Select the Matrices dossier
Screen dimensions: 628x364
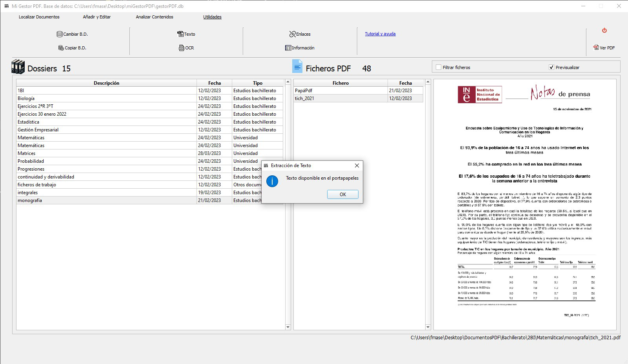[149, 153]
